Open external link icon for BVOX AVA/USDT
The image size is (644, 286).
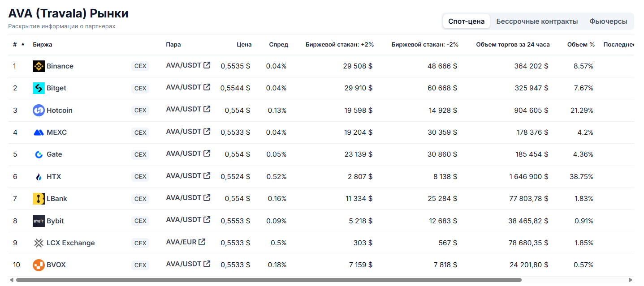207,264
